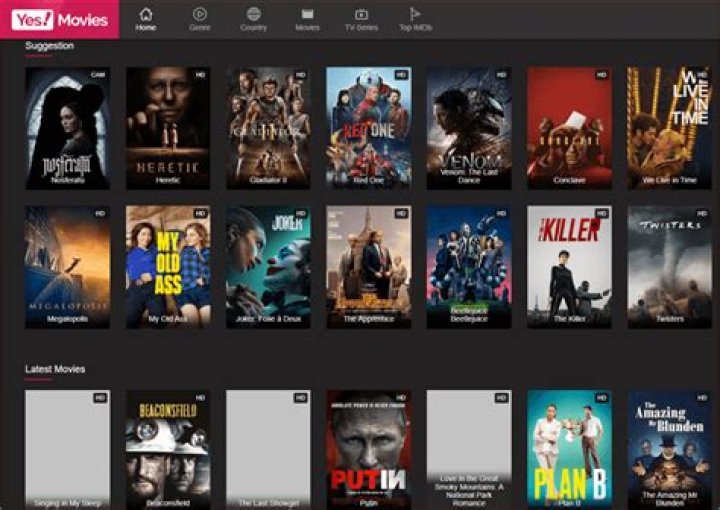Click the CAM badge on Nosferatu

[98, 74]
